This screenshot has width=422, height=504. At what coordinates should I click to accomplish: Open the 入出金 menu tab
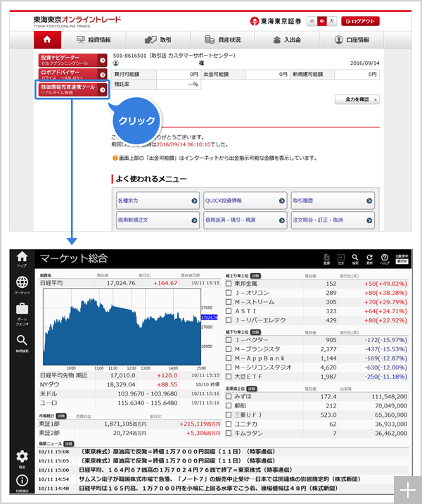[287, 40]
